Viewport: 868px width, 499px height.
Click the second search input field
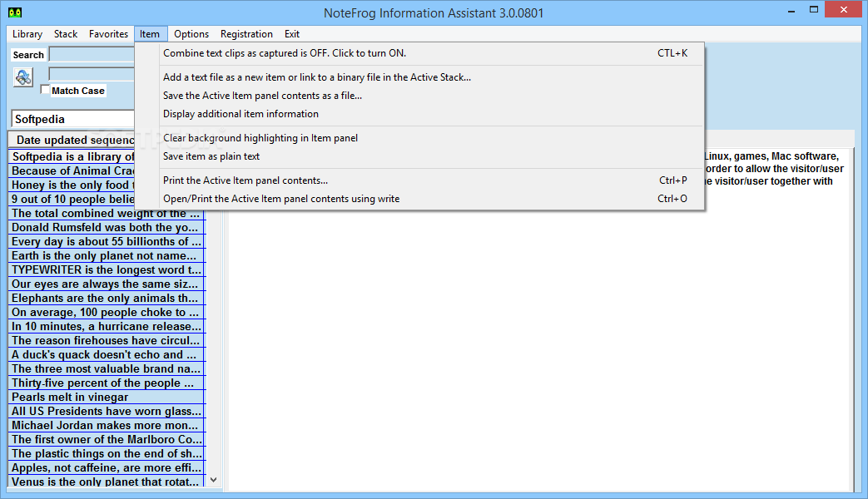[x=92, y=74]
